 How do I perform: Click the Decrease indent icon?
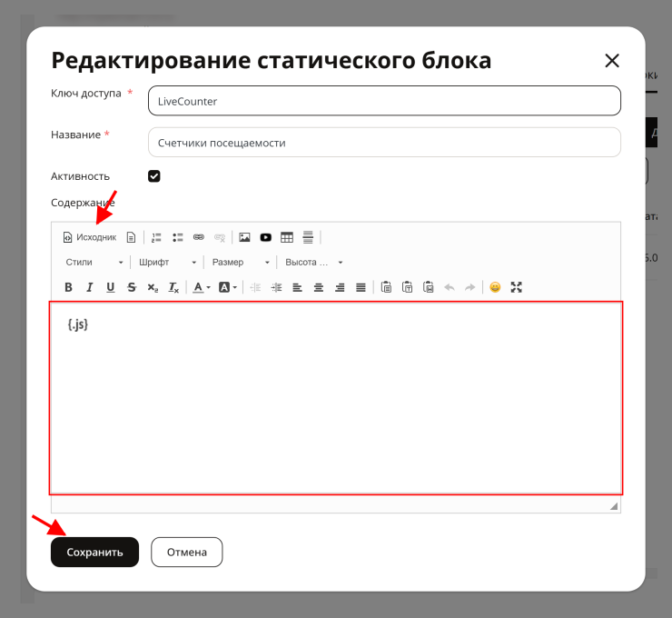click(x=255, y=287)
